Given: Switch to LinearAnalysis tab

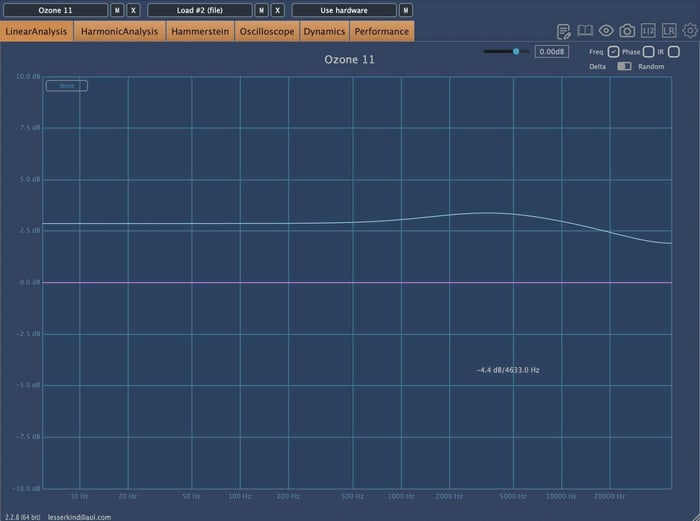Looking at the screenshot, I should click(x=36, y=31).
